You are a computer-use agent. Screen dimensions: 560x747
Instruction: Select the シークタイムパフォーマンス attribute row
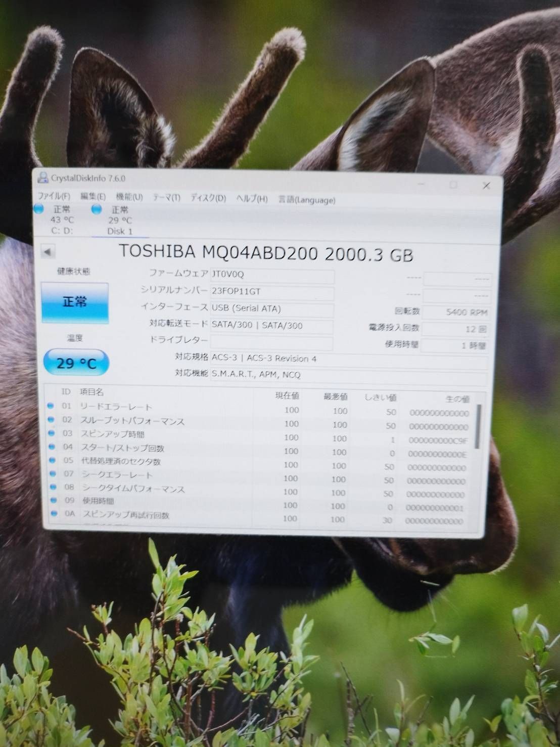pos(260,491)
